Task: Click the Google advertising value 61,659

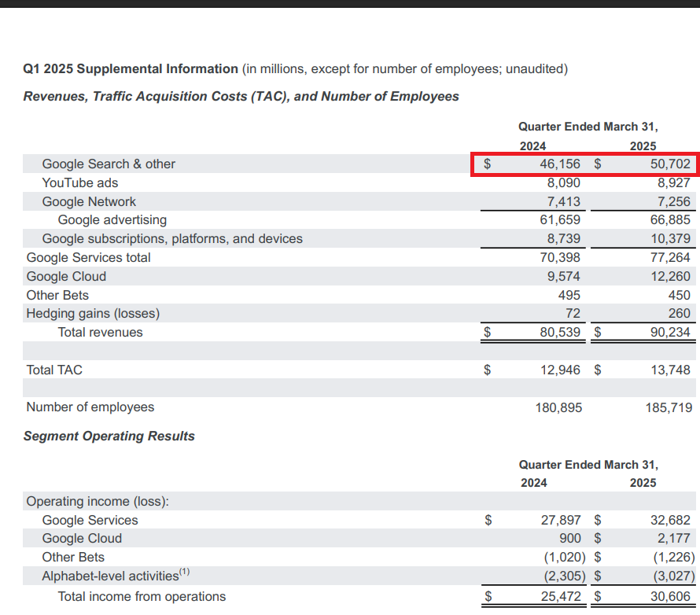Action: coord(560,220)
